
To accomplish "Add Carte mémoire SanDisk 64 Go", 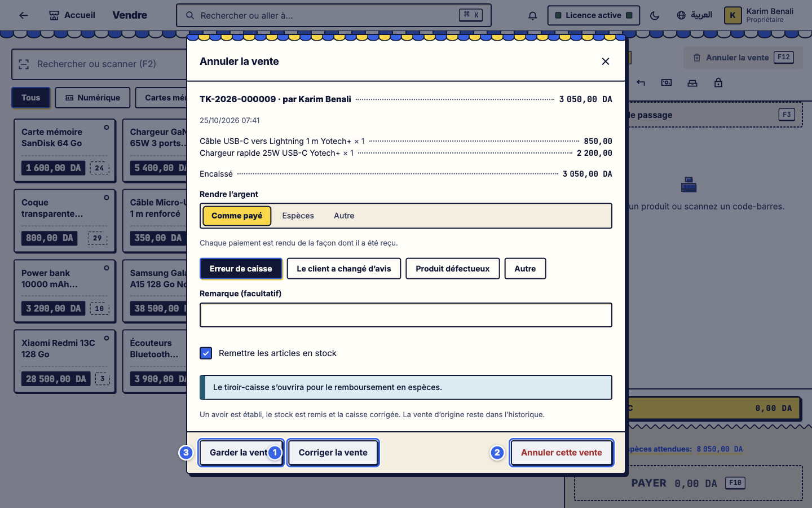I will pyautogui.click(x=65, y=150).
